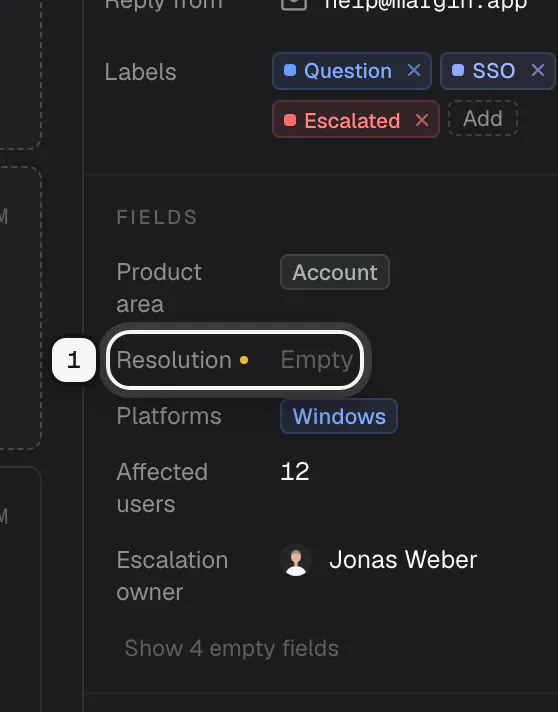The width and height of the screenshot is (558, 712).
Task: Expand Show 4 empty fields
Action: click(232, 648)
